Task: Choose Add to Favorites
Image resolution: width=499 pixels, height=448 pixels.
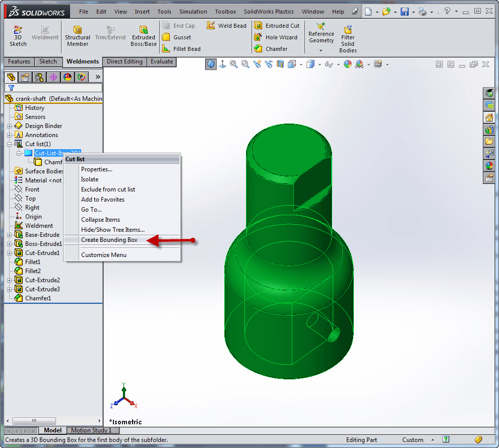Action: [x=102, y=200]
